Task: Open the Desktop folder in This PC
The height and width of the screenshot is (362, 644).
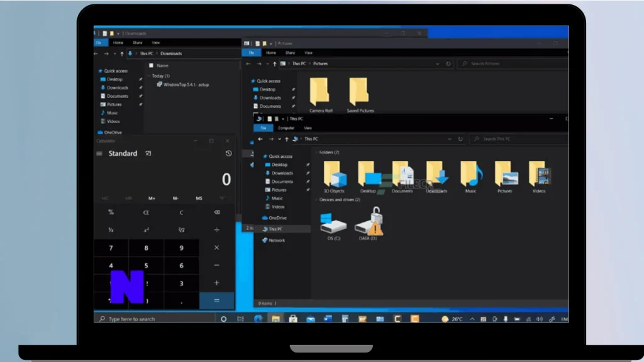Action: [x=369, y=177]
